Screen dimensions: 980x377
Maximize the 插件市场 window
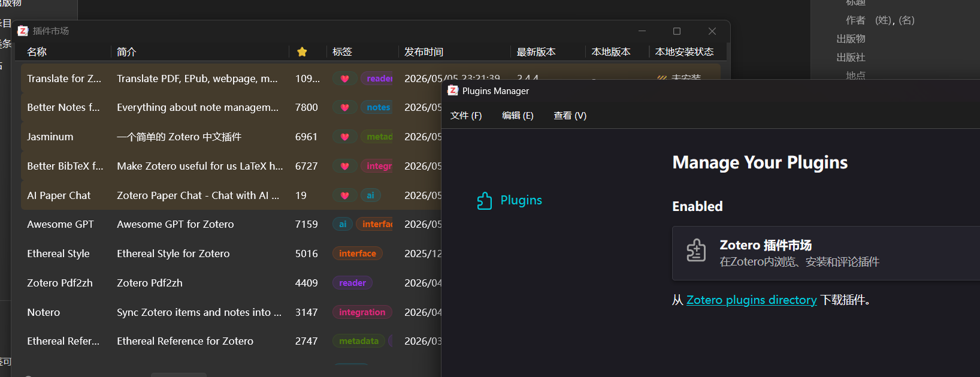[x=677, y=31]
